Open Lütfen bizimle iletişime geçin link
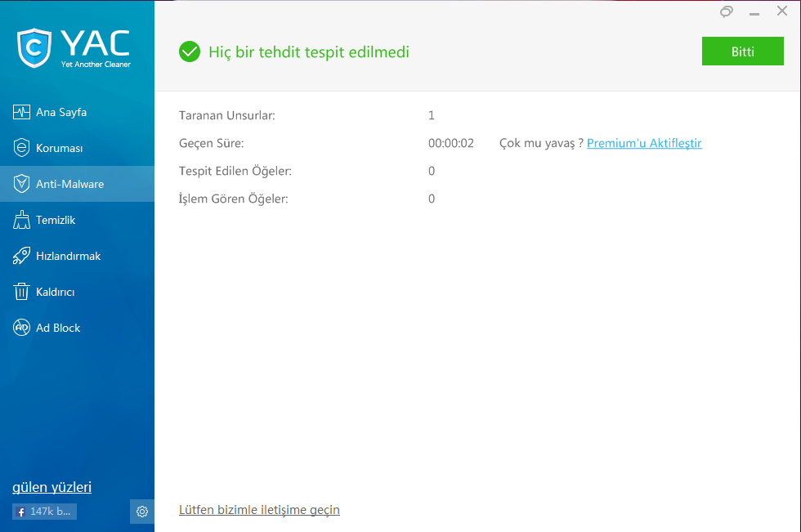The image size is (801, 532). click(x=259, y=510)
